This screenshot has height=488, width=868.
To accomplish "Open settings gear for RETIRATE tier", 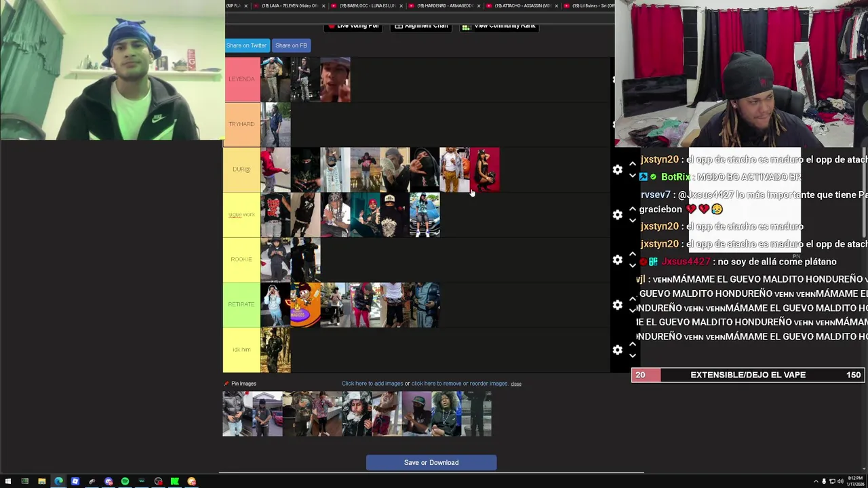I will [x=617, y=305].
